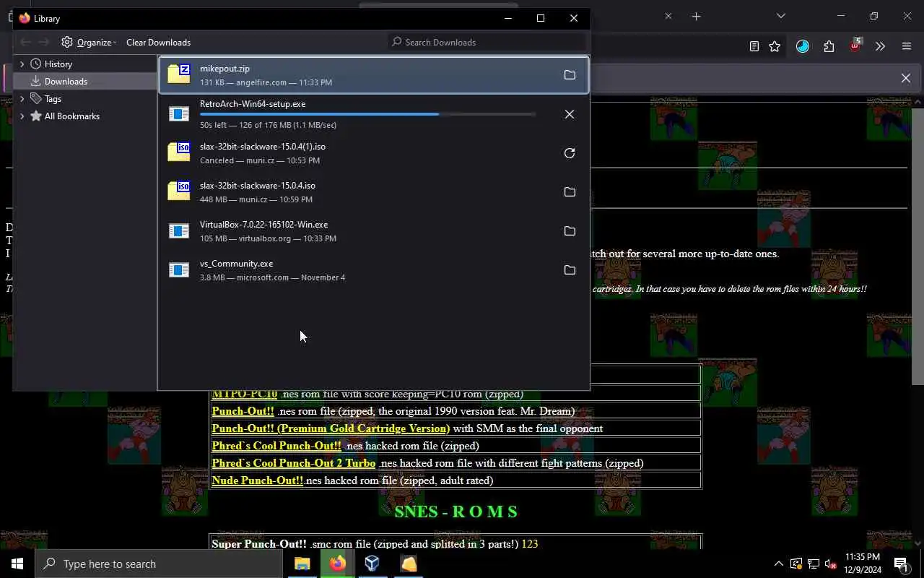Click the 448 MB slax iso file icon

[x=179, y=191]
